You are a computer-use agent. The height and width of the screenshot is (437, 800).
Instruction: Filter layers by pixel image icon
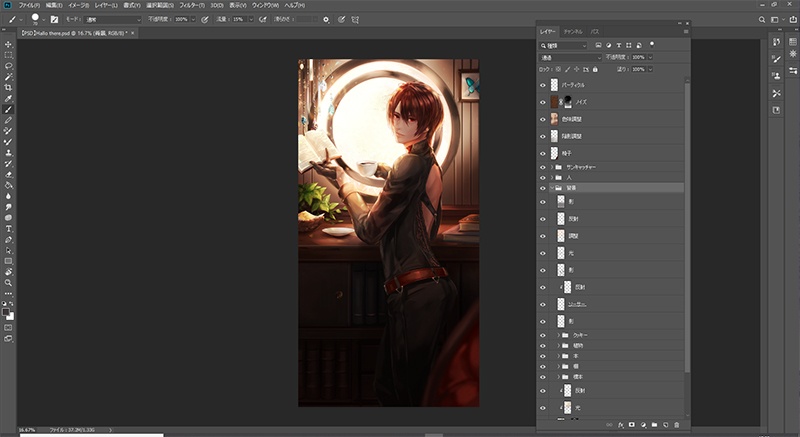pyautogui.click(x=598, y=45)
